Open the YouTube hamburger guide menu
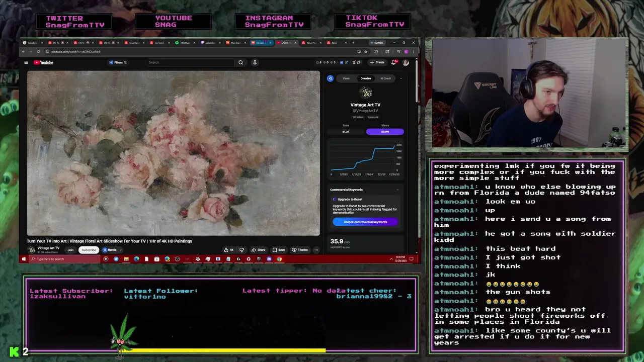This screenshot has width=644, height=362. coord(26,62)
